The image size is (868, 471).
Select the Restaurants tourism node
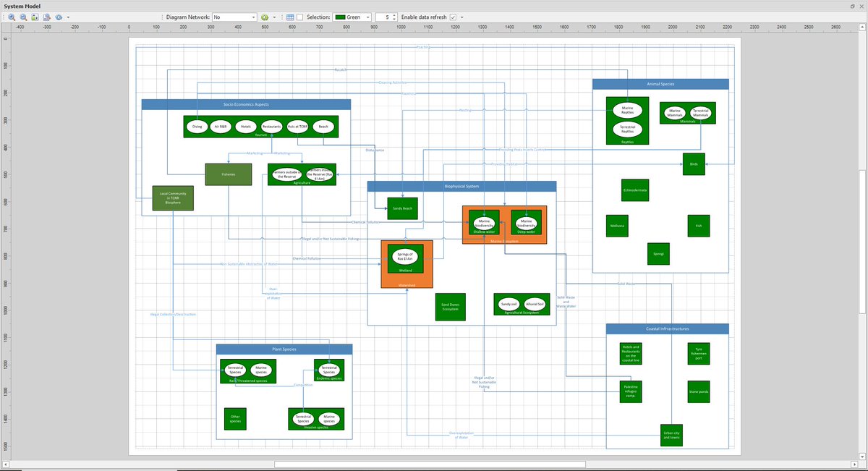click(271, 127)
